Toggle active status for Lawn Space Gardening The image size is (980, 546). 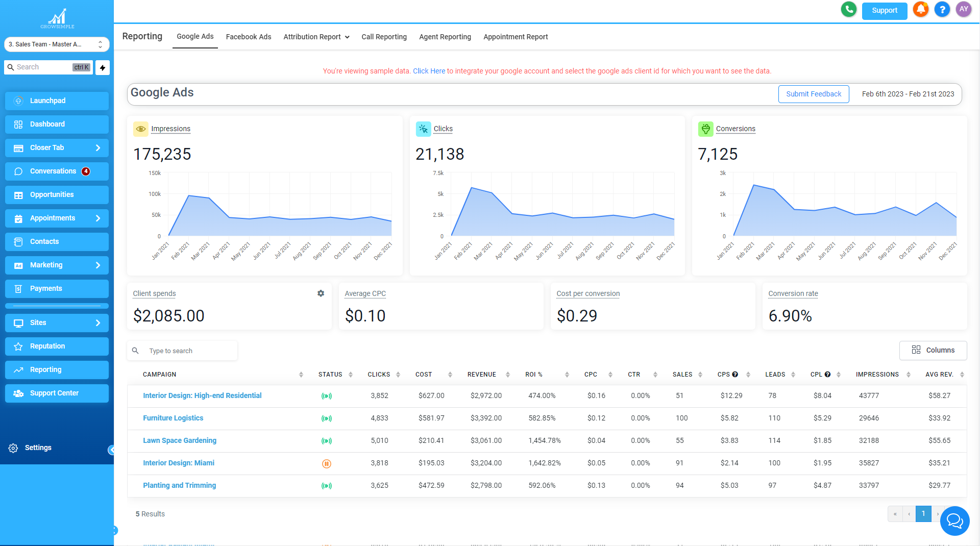[x=327, y=441]
